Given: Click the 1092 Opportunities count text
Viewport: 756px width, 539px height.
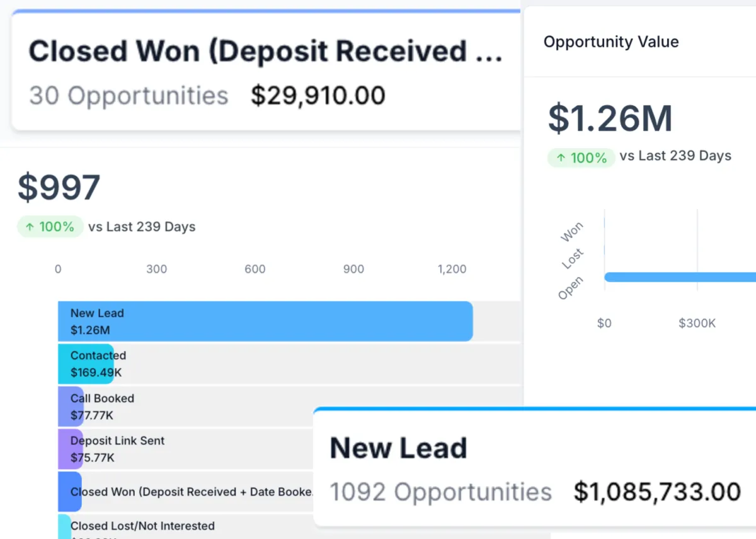Looking at the screenshot, I should pos(441,492).
